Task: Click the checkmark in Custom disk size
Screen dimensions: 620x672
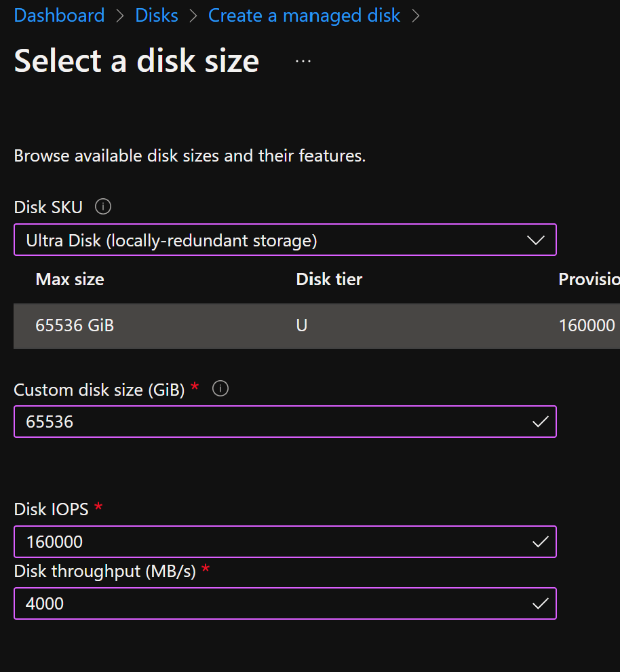Action: [x=540, y=422]
